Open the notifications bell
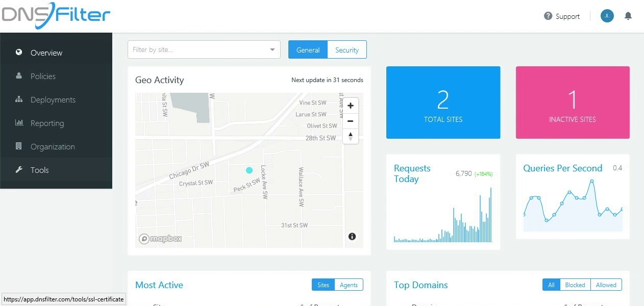This screenshot has width=644, height=306. point(628,16)
